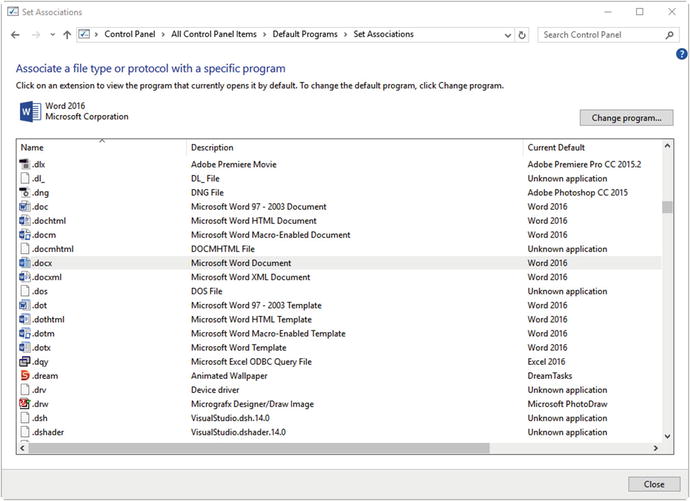Select the .docx Word document icon
The height and width of the screenshot is (501, 690).
(x=25, y=263)
